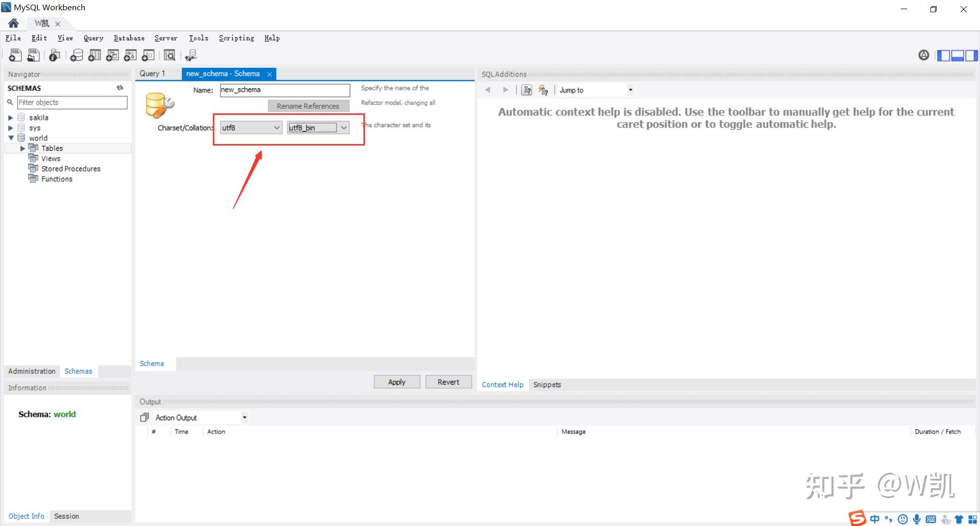Switch Sogou Chinese/English input mode
980x526 pixels.
click(x=875, y=519)
